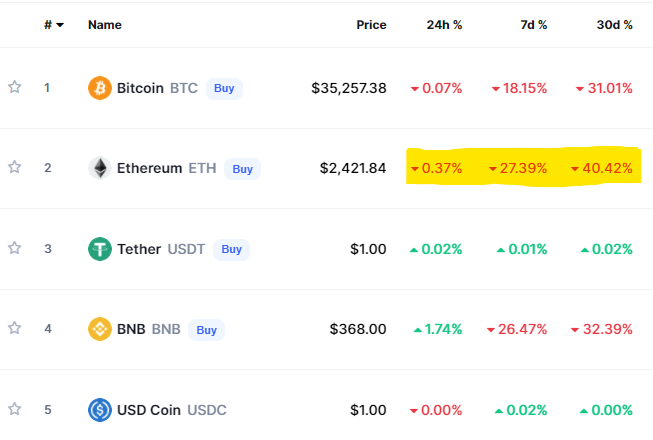The width and height of the screenshot is (653, 440).
Task: Click the BNB yellow logo icon
Action: click(x=100, y=329)
